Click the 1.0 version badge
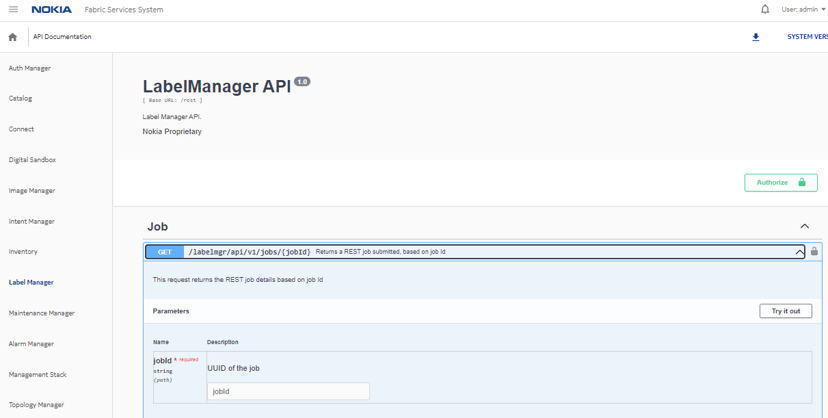The image size is (828, 418). [x=302, y=81]
